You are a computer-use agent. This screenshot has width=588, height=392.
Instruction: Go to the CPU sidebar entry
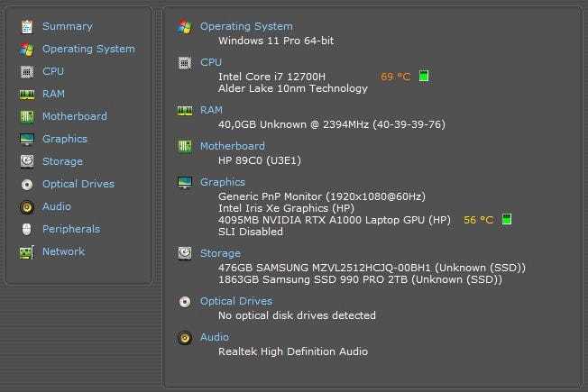[53, 71]
